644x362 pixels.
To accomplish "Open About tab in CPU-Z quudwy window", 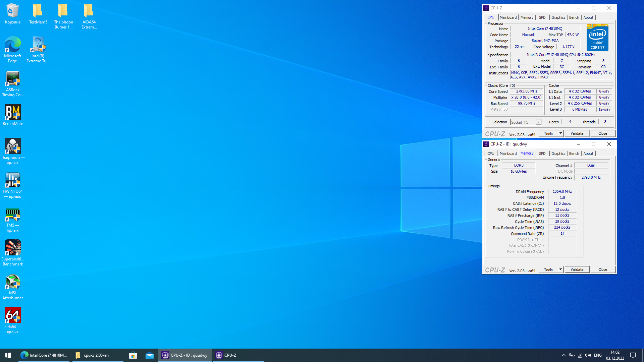I will coord(588,154).
